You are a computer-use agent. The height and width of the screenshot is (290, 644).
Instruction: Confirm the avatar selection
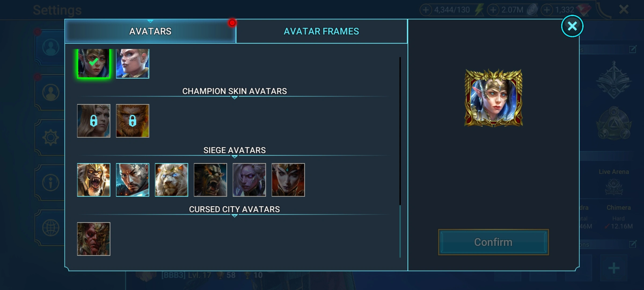point(493,242)
